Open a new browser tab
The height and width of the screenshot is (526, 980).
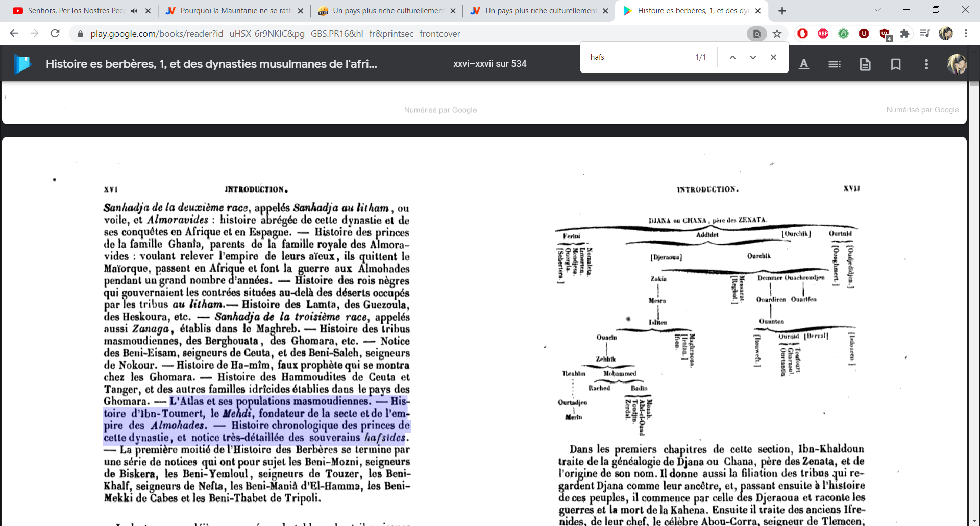(782, 11)
